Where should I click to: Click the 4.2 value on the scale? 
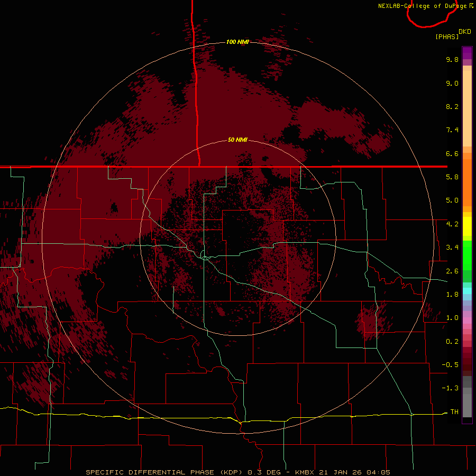tap(452, 224)
